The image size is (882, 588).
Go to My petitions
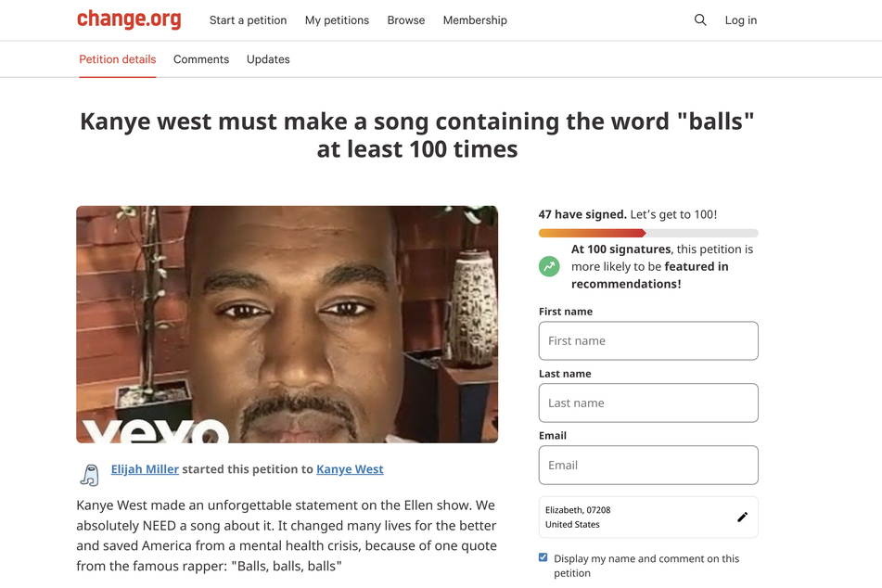point(337,20)
